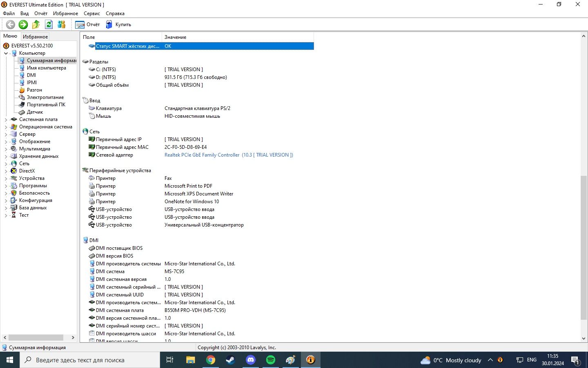Click the Task View taskbar icon
The width and height of the screenshot is (588, 368).
click(170, 360)
